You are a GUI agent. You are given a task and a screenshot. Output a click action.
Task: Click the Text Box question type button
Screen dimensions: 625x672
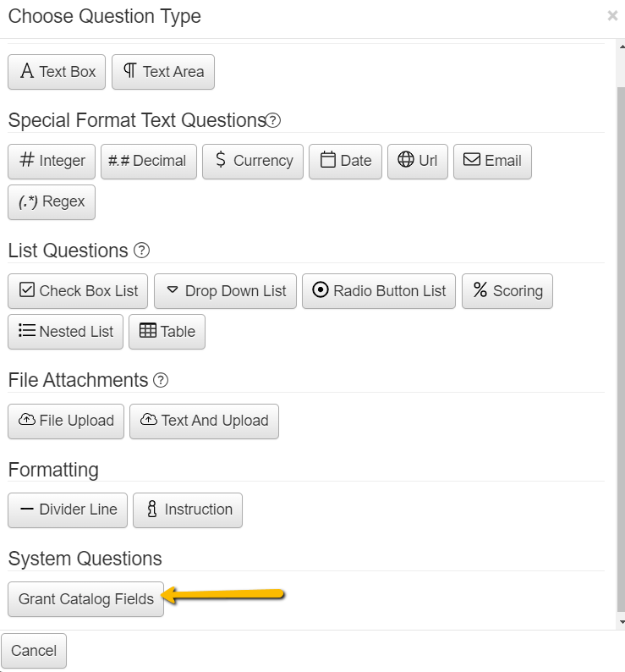pos(57,72)
